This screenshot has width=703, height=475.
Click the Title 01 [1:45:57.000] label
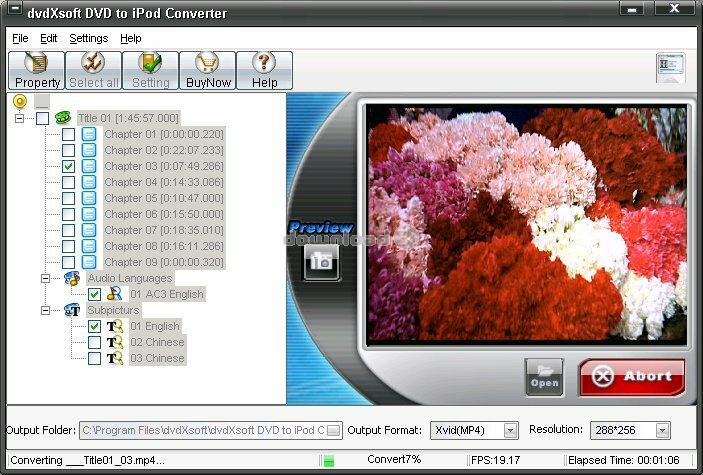pyautogui.click(x=128, y=118)
